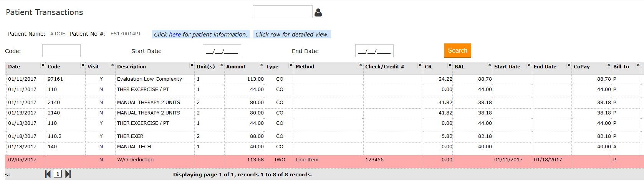Hide the Description column via its x icon
This screenshot has width=644, height=184.
192,65
